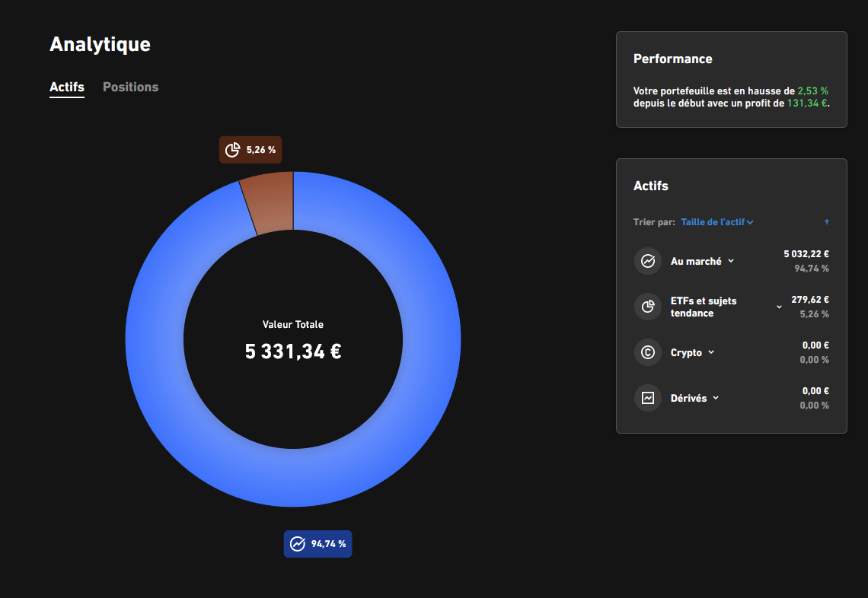Toggle the sort direction arrow in Actifs
868x598 pixels.
click(826, 222)
